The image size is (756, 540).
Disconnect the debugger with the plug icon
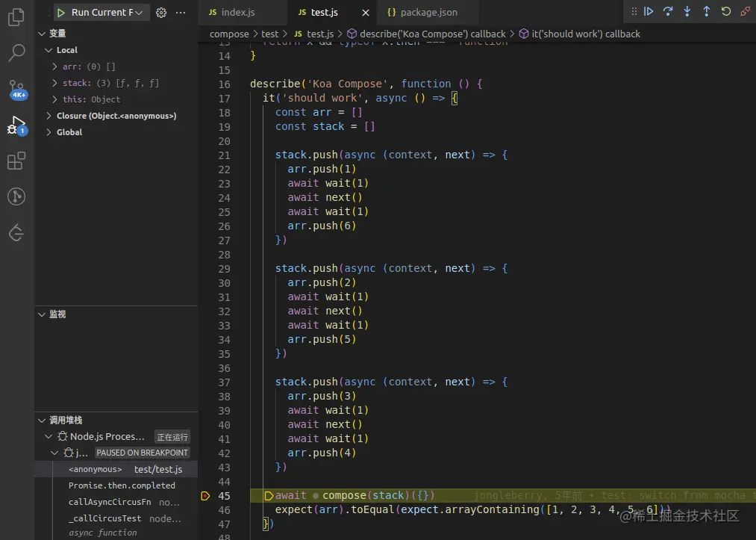745,12
